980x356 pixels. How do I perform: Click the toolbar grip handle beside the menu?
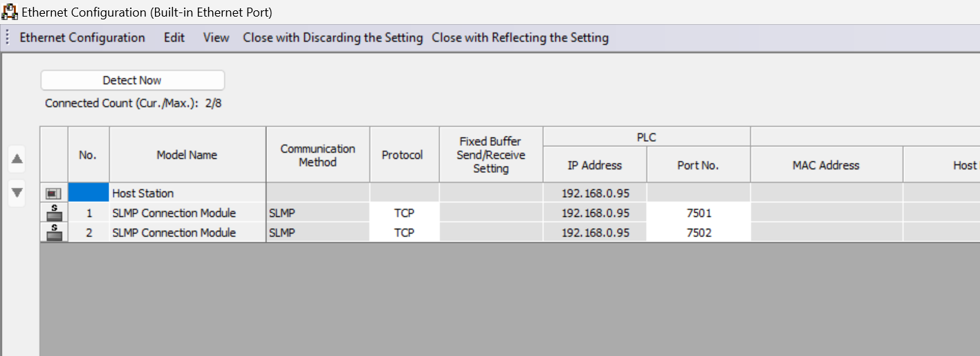(7, 37)
